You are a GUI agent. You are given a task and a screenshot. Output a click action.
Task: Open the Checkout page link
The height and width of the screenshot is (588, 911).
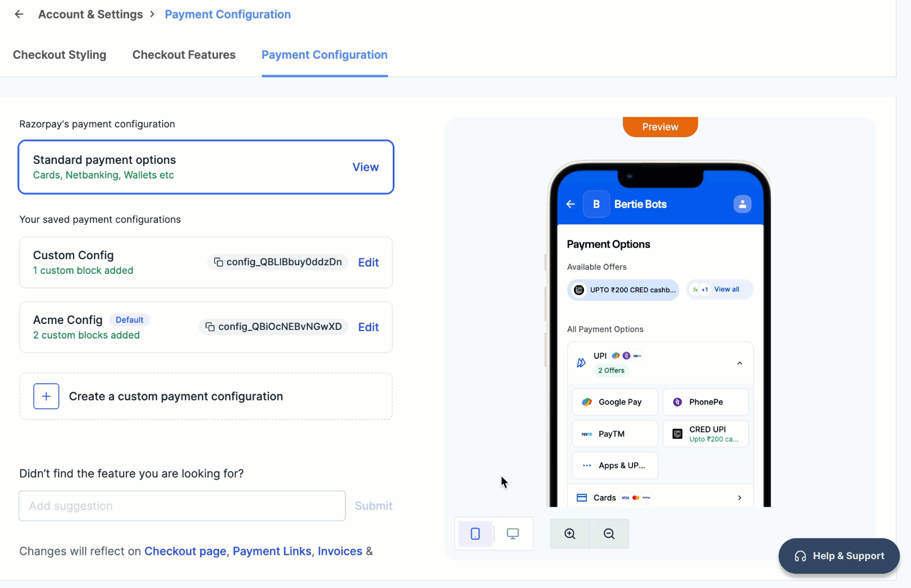pos(185,552)
